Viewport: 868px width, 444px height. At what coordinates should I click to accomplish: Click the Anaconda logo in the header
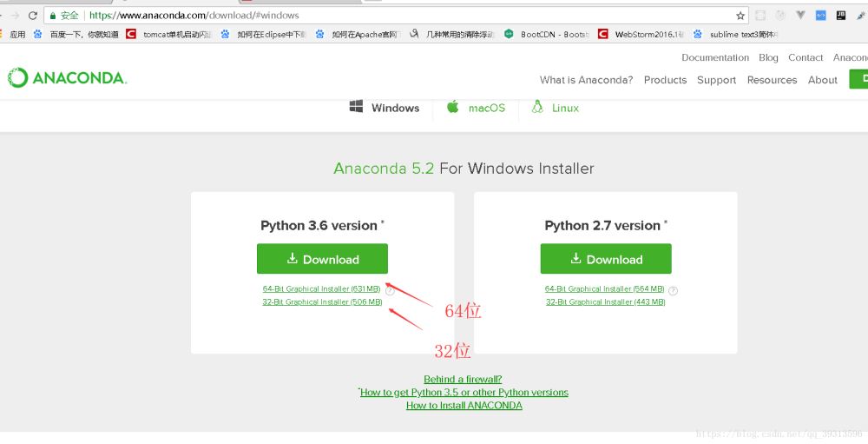(68, 78)
